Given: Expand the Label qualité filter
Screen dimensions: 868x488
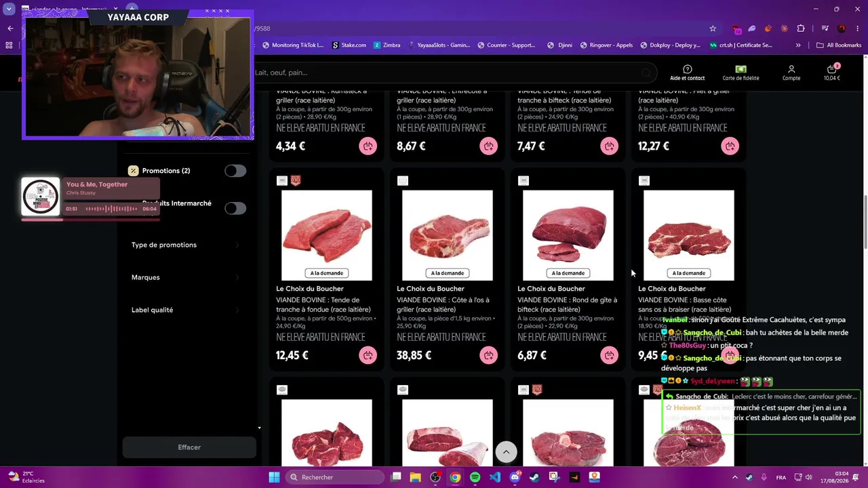Looking at the screenshot, I should (184, 310).
